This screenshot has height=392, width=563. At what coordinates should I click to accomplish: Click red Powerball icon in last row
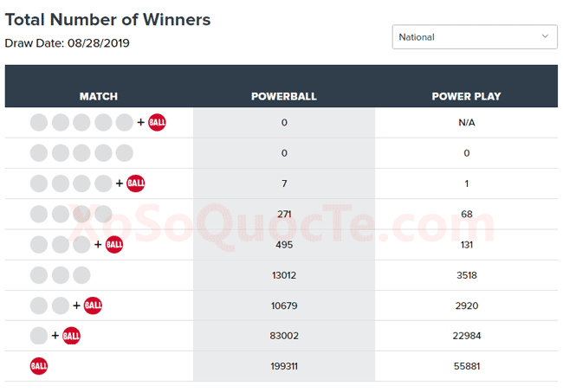tap(39, 366)
